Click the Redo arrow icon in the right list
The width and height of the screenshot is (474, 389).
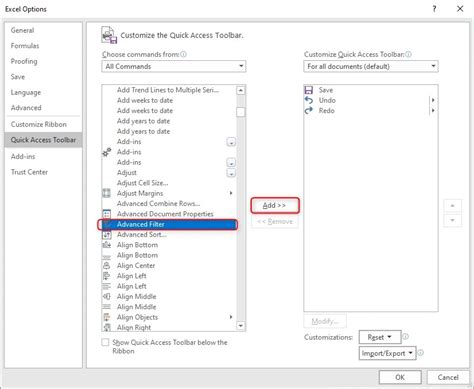pyautogui.click(x=309, y=110)
